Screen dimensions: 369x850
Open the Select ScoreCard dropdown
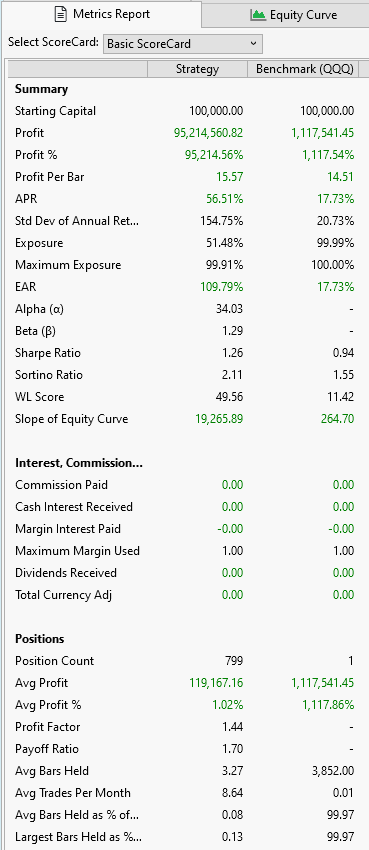tap(183, 44)
